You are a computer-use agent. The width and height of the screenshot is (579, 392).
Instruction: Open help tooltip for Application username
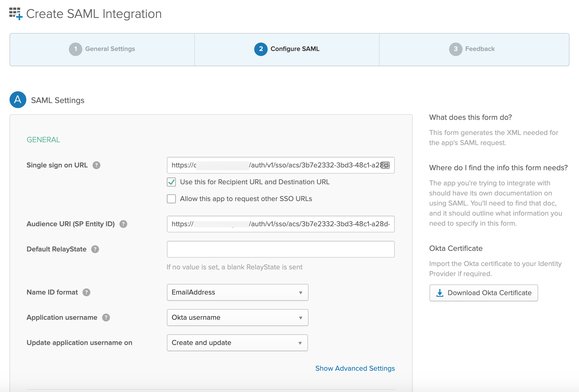click(106, 318)
